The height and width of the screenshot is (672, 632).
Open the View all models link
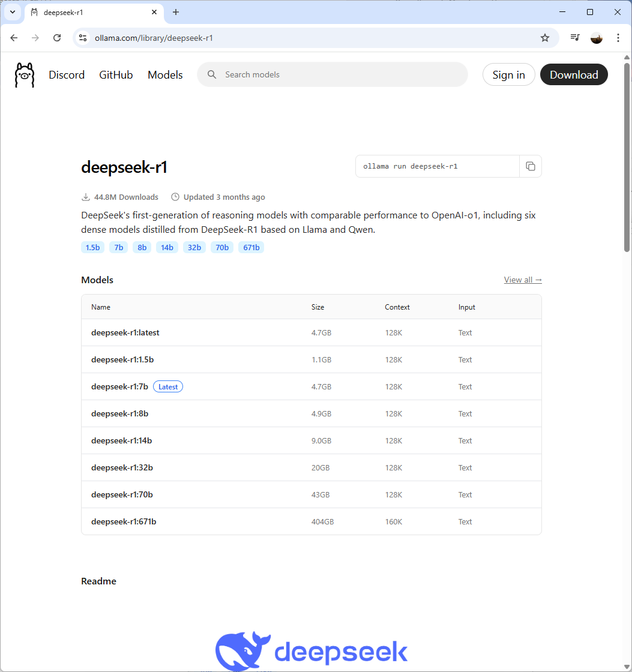pos(523,280)
